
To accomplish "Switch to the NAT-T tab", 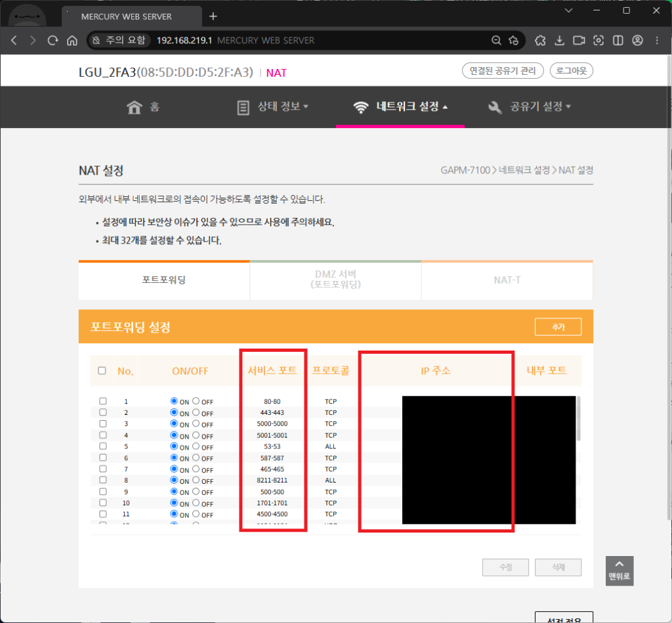I will (507, 280).
